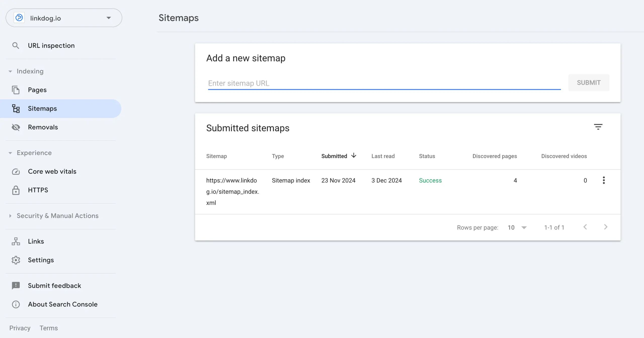The width and height of the screenshot is (644, 338).
Task: Sort by Submitted column header
Action: click(x=334, y=156)
